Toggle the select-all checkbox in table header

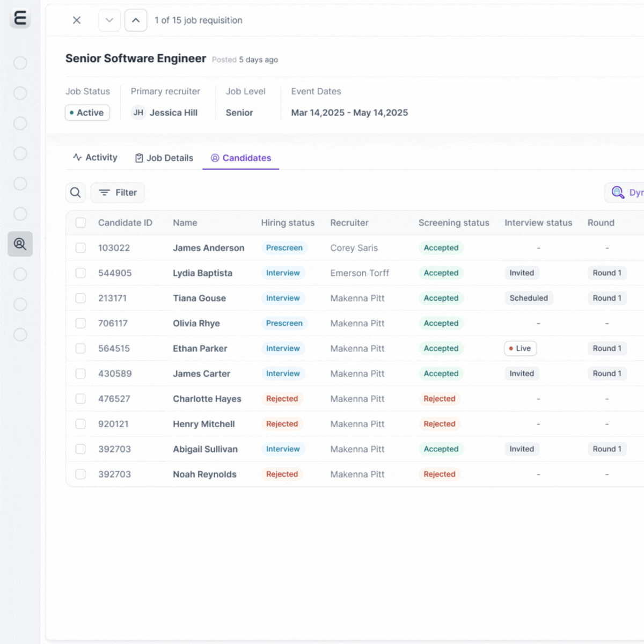point(80,223)
